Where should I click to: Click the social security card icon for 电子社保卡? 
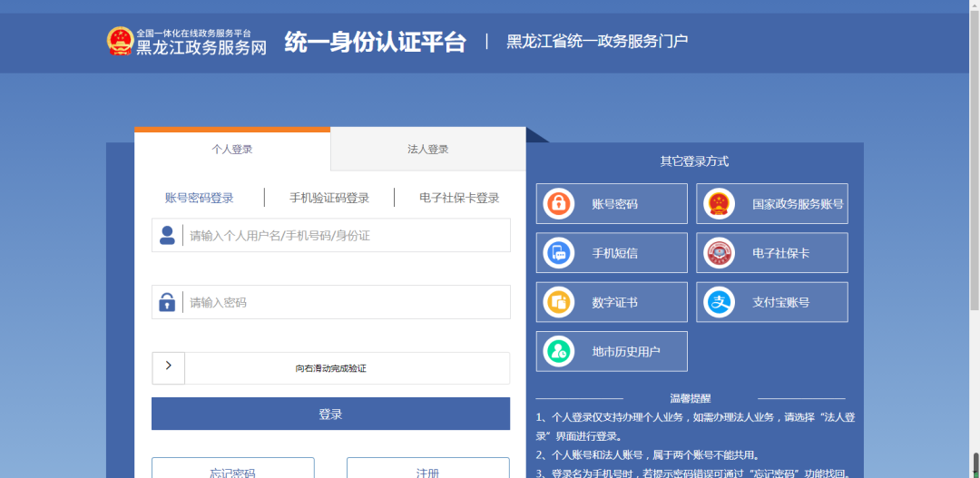(719, 253)
